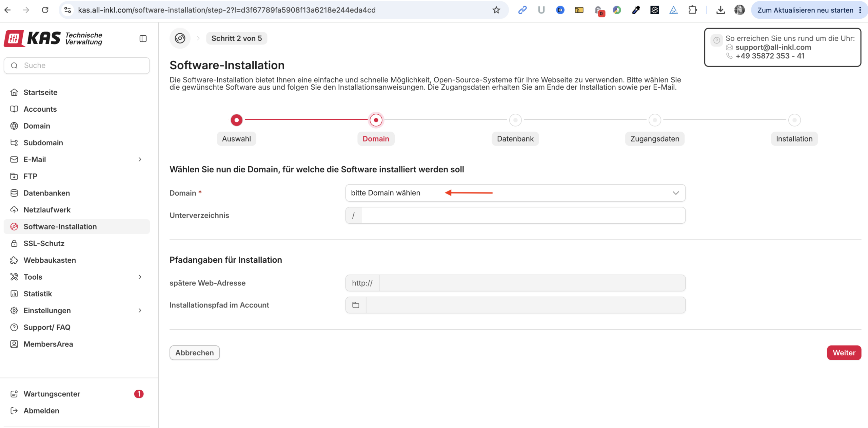
Task: Click the site information icon in address bar
Action: [68, 10]
